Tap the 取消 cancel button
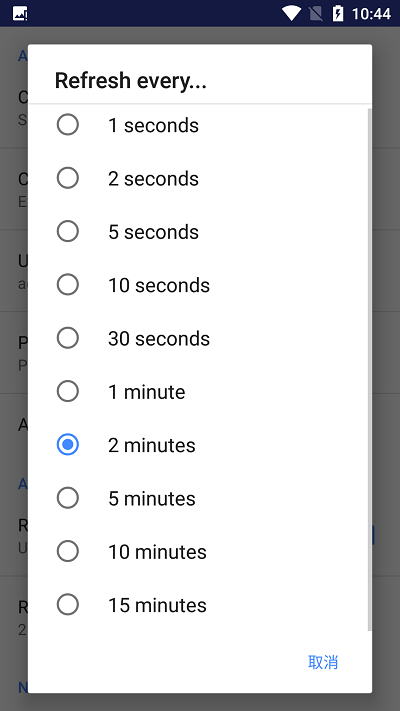400x711 pixels. tap(323, 662)
